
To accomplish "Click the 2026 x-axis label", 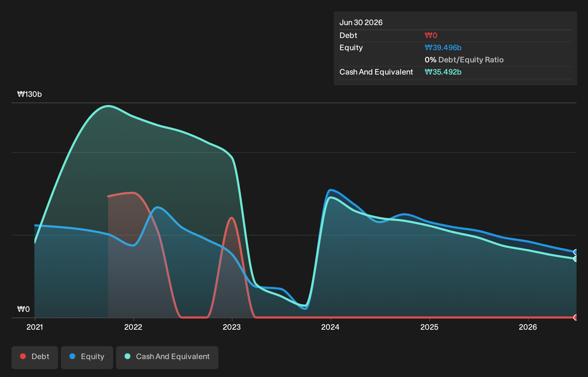I will tap(528, 327).
